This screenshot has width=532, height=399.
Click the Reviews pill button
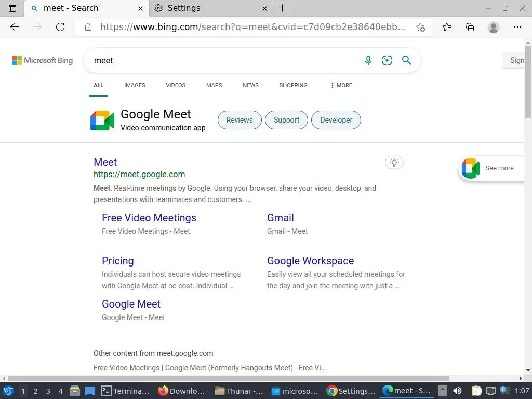[x=240, y=120]
